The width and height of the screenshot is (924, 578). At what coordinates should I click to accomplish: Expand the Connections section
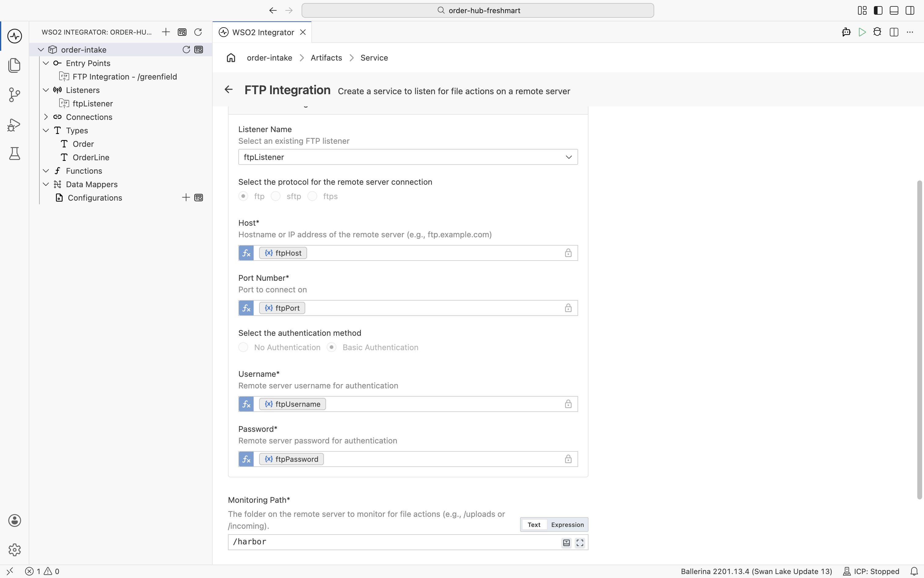[x=46, y=117]
